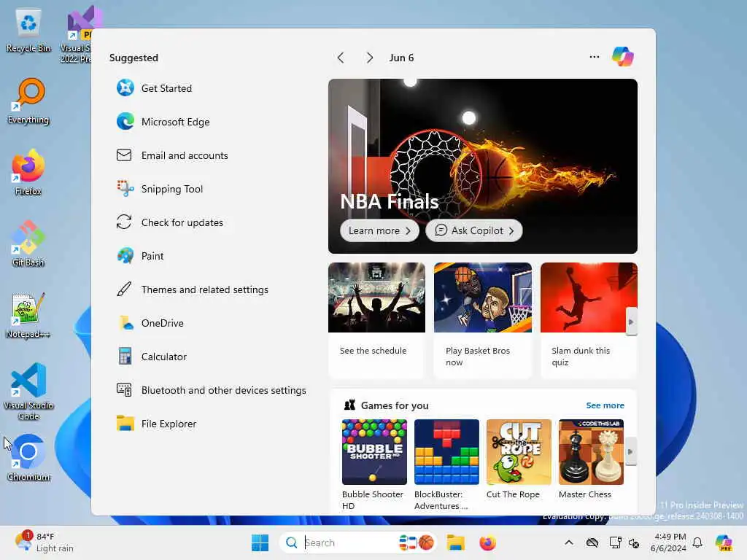Select Check for updates
The width and height of the screenshot is (747, 560).
point(169,222)
